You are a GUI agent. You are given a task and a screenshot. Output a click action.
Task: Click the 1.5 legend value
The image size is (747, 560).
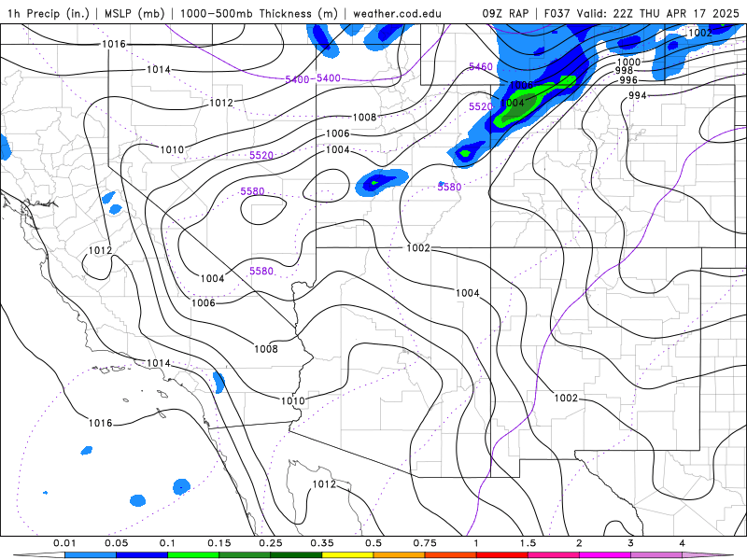coord(528,543)
